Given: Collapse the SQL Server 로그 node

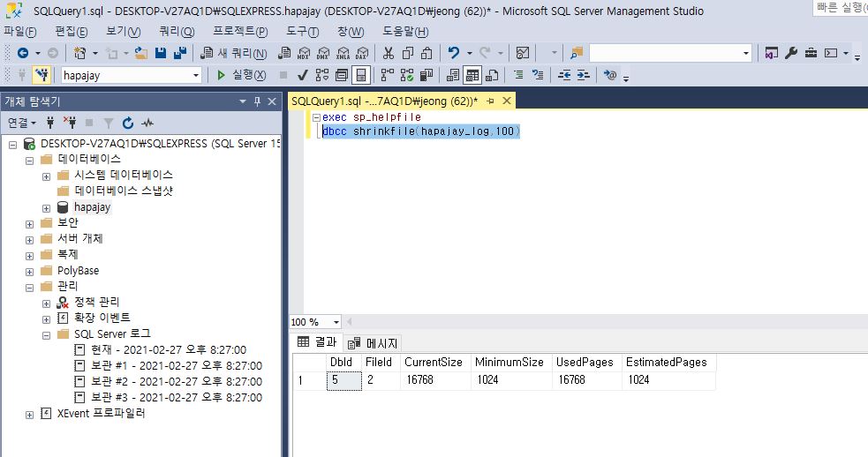Looking at the screenshot, I should click(x=47, y=335).
